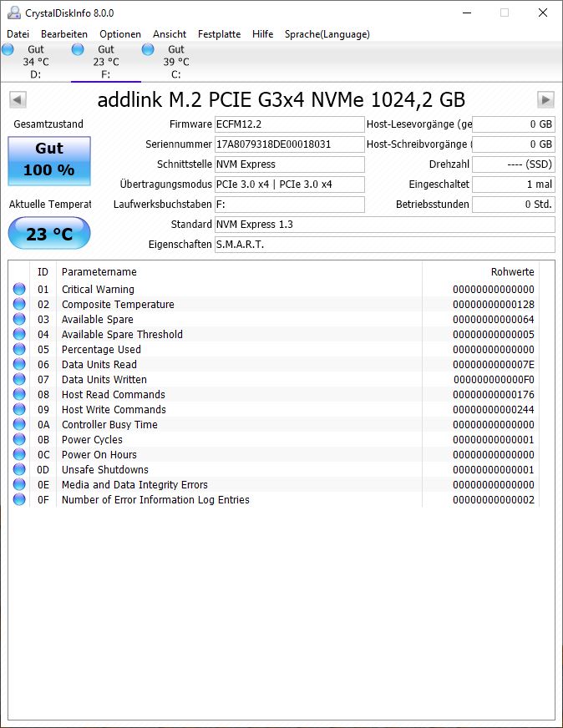Select raw value 00000000000176

pyautogui.click(x=494, y=395)
